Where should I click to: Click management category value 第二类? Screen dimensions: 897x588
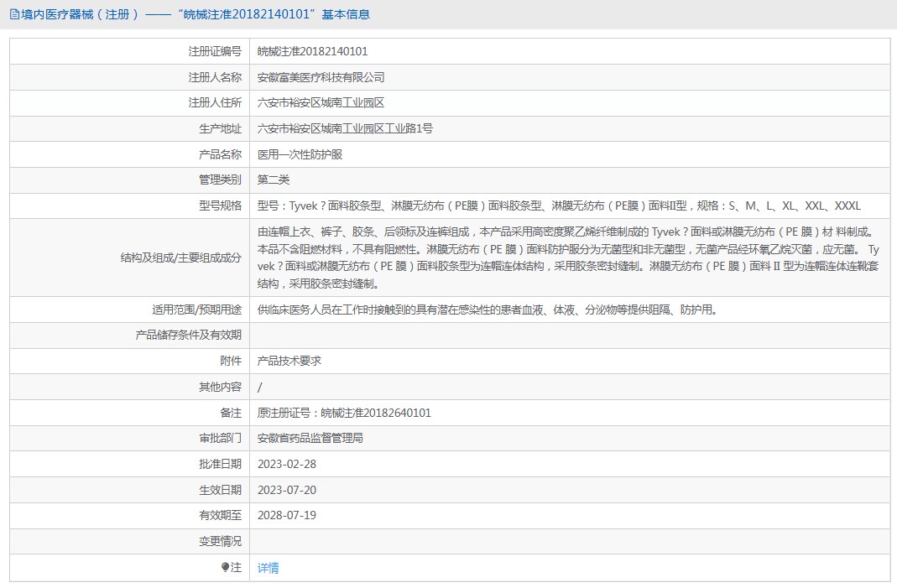[274, 180]
